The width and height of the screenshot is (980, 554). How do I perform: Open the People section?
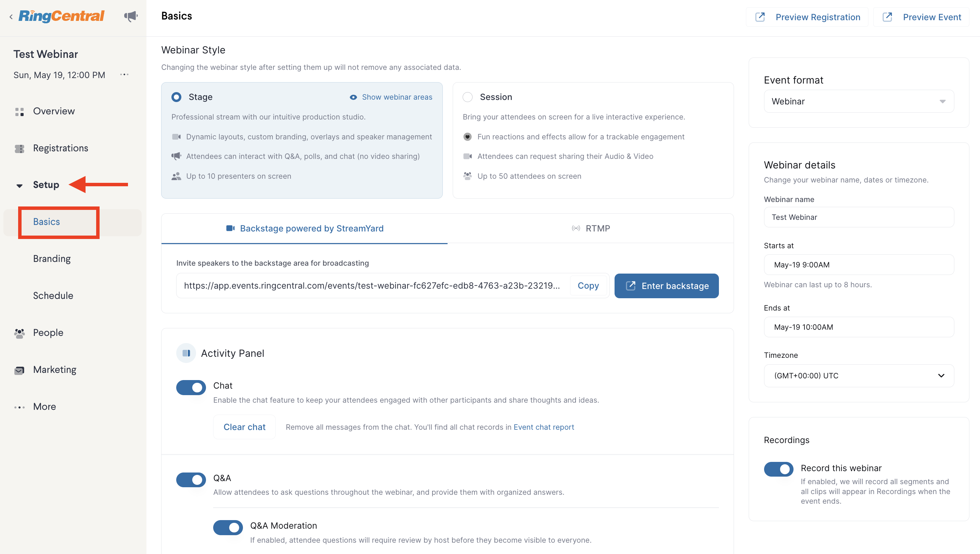pyautogui.click(x=48, y=332)
